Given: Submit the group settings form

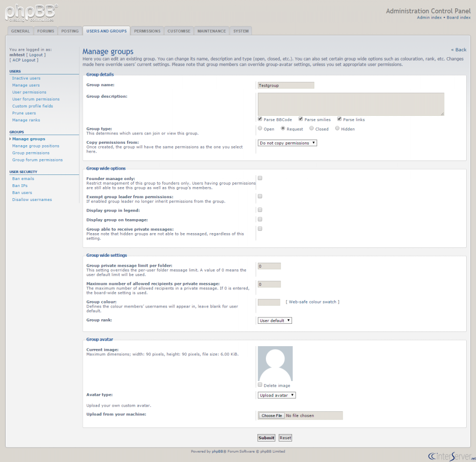Looking at the screenshot, I should click(x=266, y=438).
